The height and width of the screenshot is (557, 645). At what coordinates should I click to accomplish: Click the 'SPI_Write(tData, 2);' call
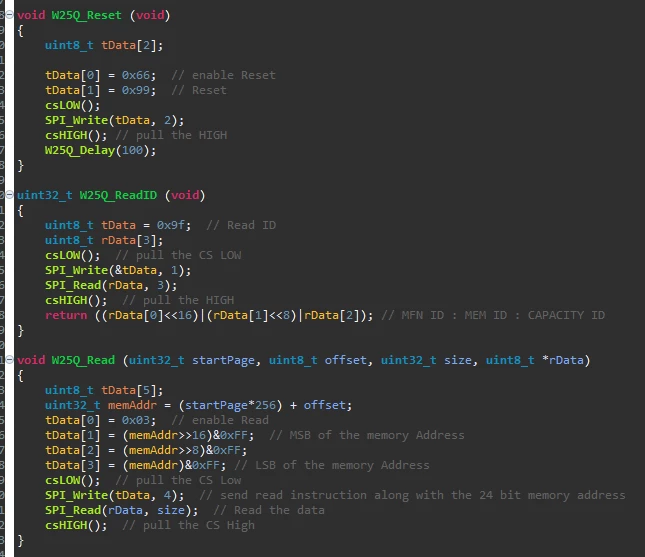[x=114, y=120]
